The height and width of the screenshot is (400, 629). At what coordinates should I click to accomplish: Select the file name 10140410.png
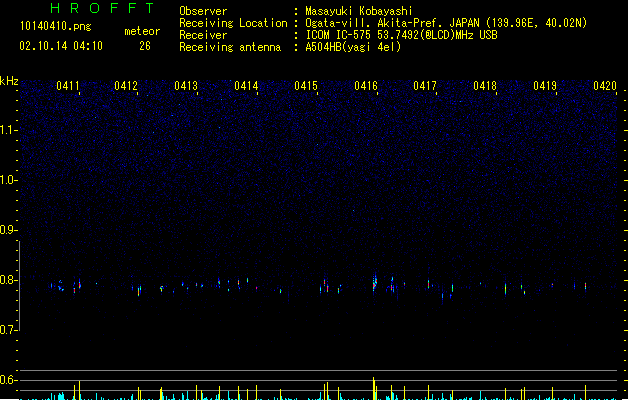pos(56,26)
